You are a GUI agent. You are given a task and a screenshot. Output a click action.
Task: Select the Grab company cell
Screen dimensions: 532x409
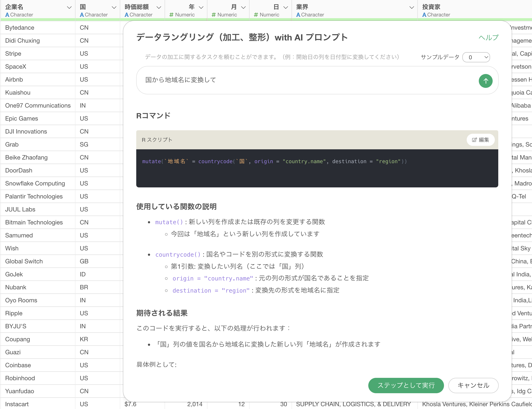(38, 144)
